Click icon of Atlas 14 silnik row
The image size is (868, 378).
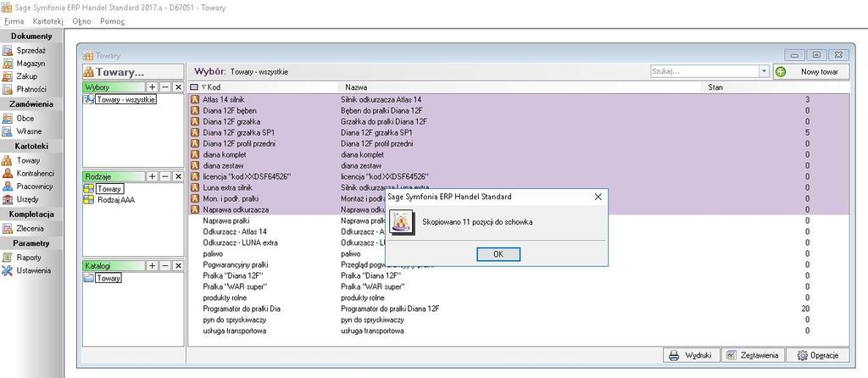pos(195,100)
